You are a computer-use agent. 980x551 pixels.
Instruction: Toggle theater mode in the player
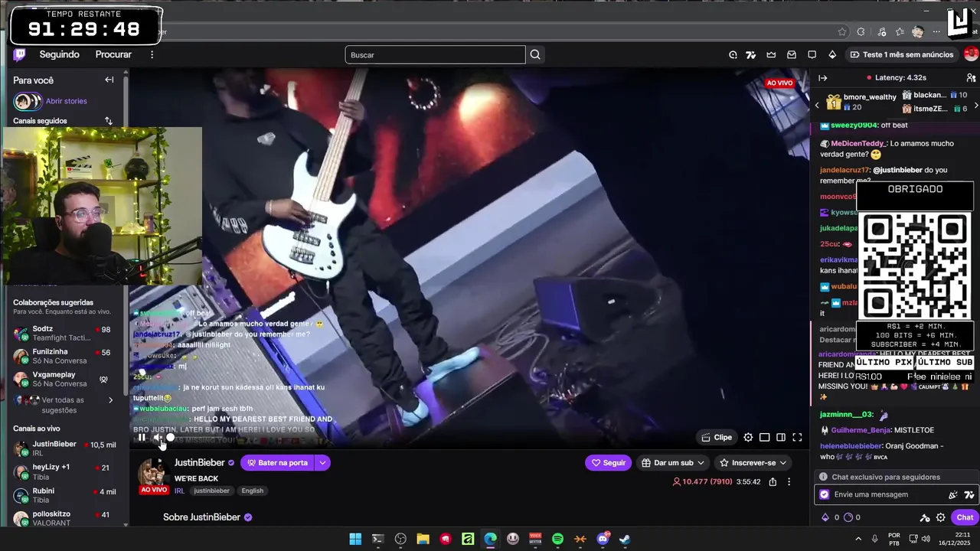click(x=764, y=438)
